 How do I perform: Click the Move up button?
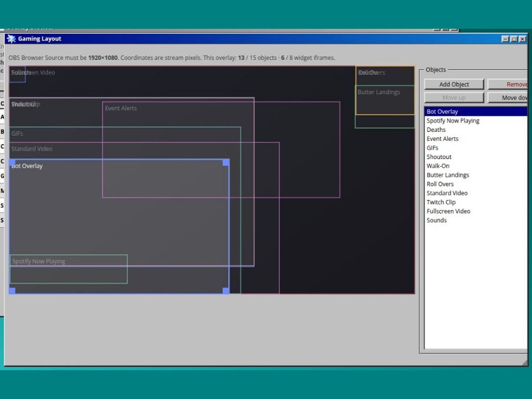coord(454,98)
